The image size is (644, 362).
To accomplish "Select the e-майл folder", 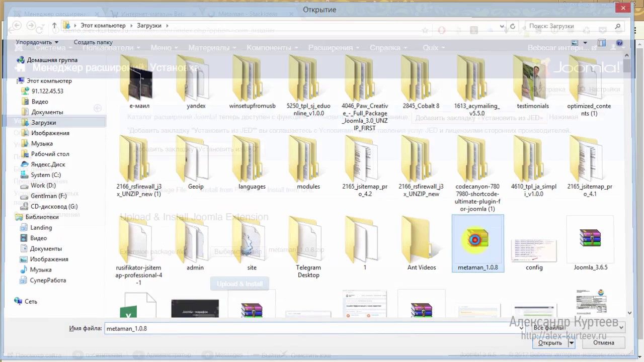I will coord(139,82).
